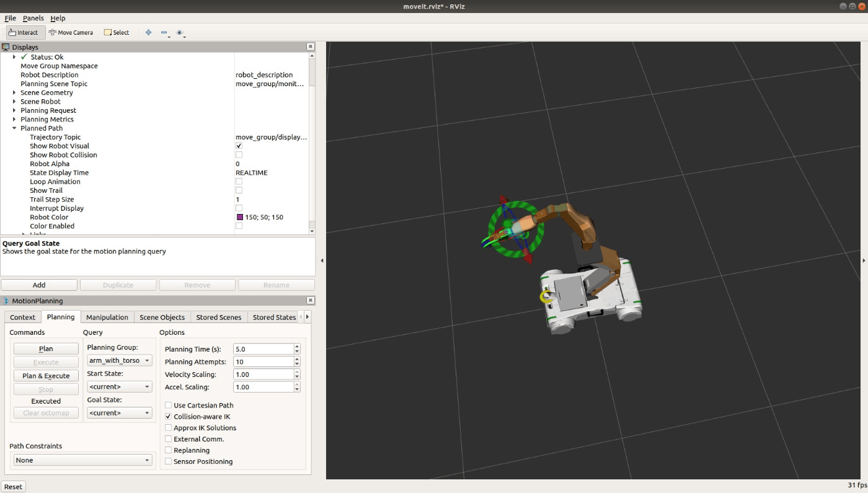868x493 pixels.
Task: Click the Planning Time input field
Action: coord(263,349)
